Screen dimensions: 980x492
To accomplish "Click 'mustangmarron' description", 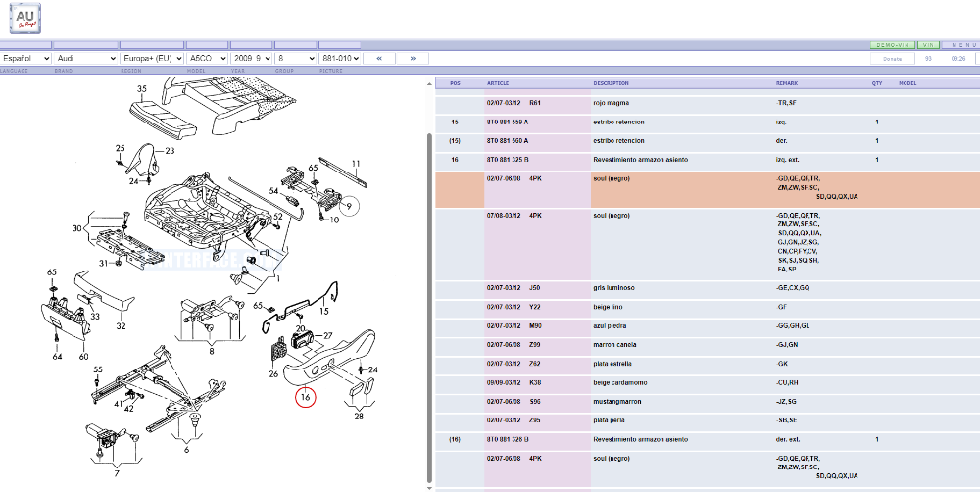I will 615,402.
